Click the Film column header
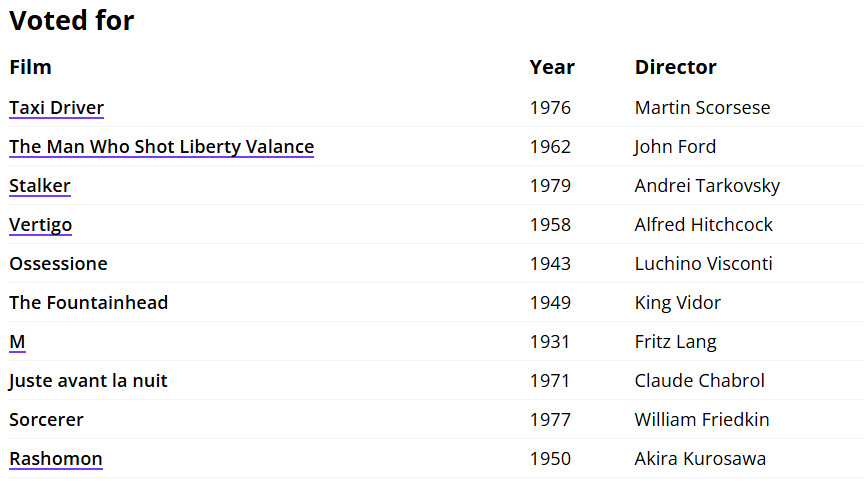Screen dimensions: 867x481 pos(30,67)
